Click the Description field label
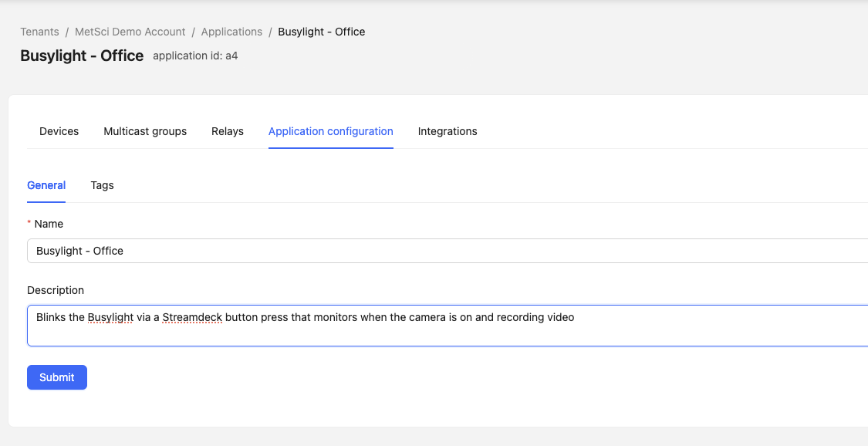The width and height of the screenshot is (868, 446). [x=56, y=290]
